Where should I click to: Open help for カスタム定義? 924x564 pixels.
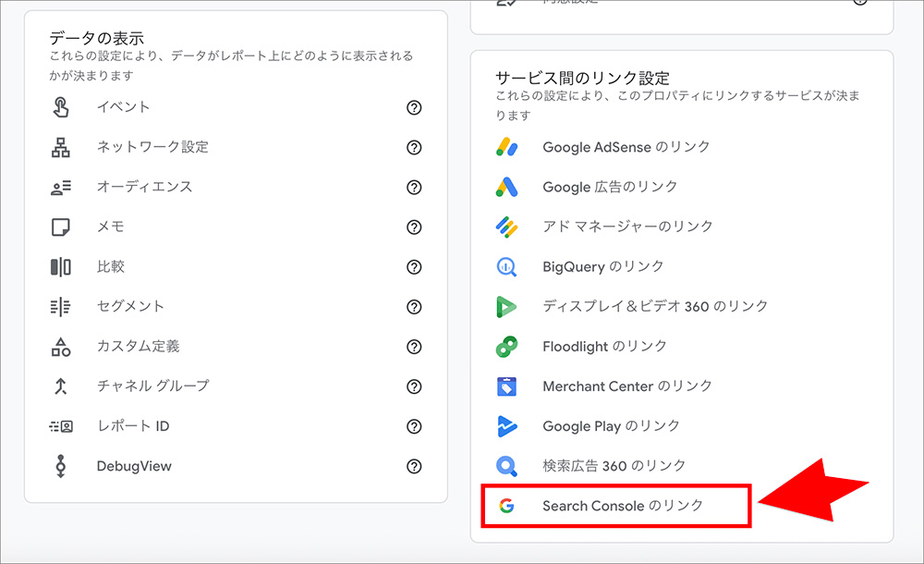pyautogui.click(x=413, y=347)
